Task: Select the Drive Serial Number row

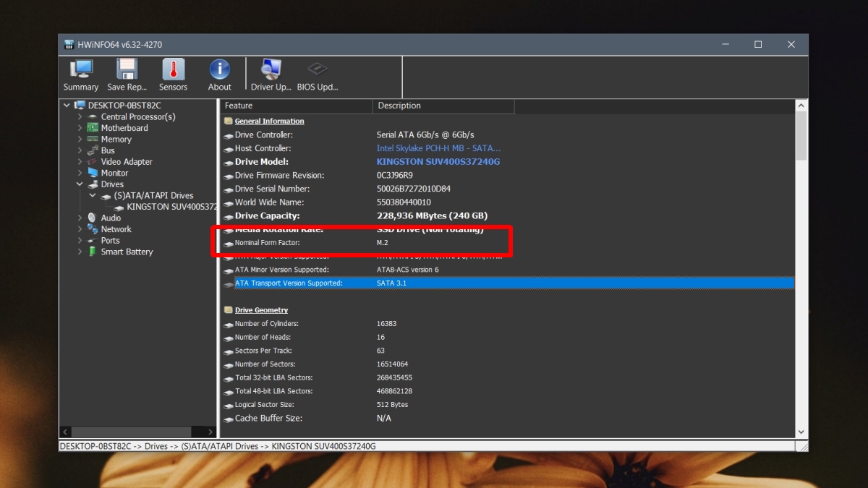Action: point(509,189)
